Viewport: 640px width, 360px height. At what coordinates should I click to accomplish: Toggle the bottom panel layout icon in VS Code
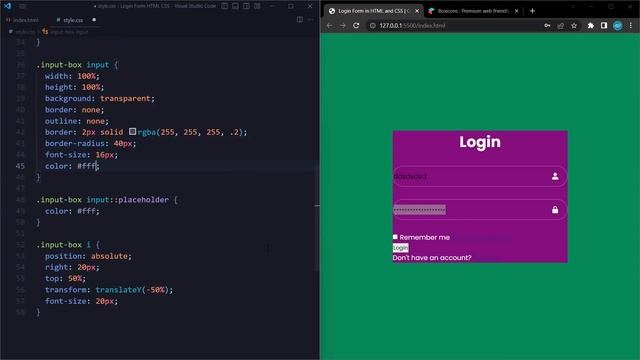[x=236, y=6]
